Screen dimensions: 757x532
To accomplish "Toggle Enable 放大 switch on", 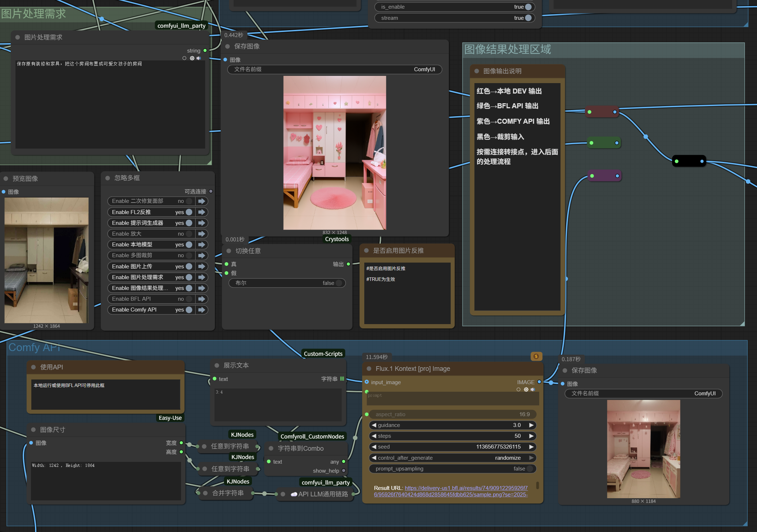I will [x=189, y=234].
